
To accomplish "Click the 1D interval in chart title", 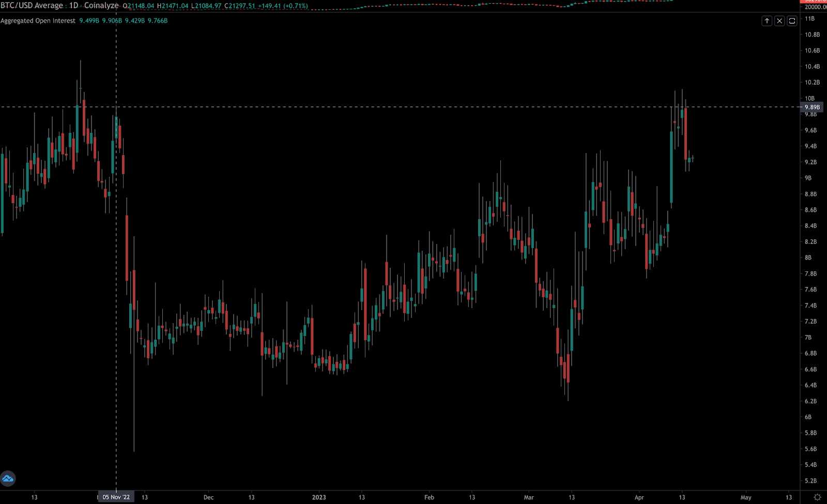I will 74,6.
